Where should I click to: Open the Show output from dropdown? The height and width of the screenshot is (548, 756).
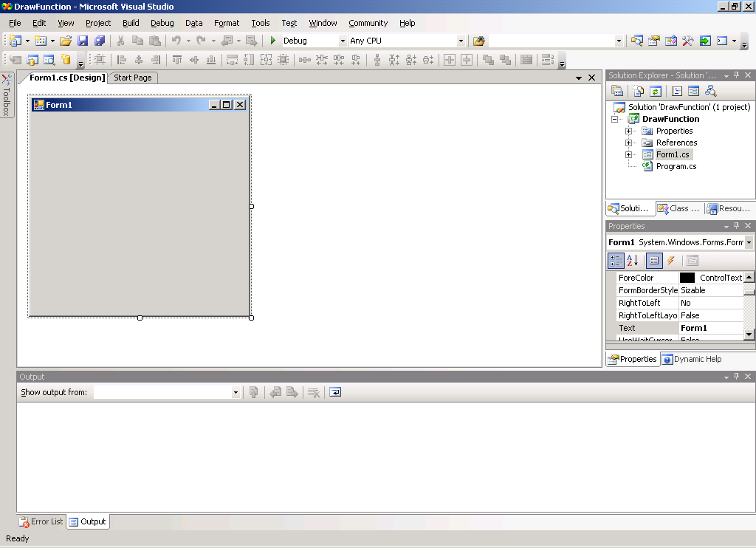pyautogui.click(x=236, y=392)
